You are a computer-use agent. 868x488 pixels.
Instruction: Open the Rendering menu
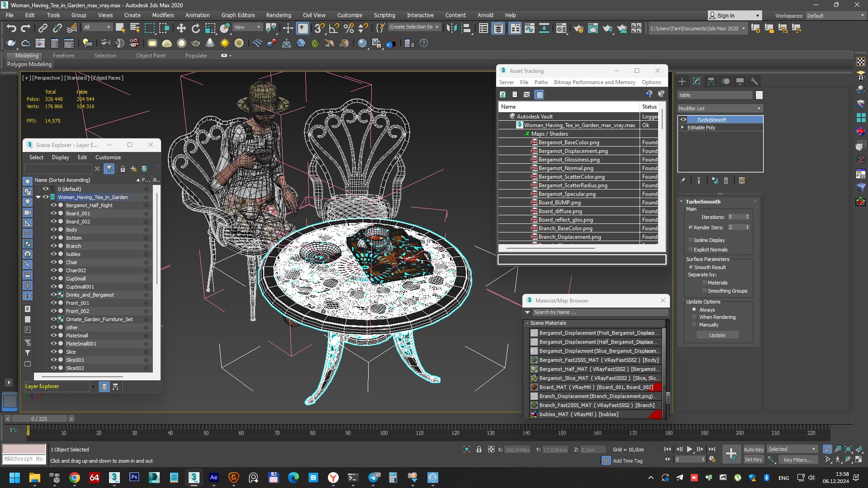point(278,15)
